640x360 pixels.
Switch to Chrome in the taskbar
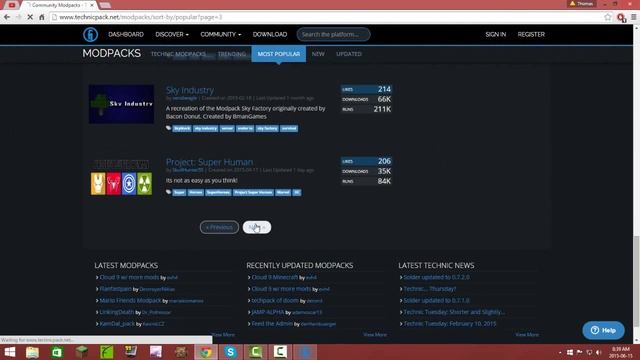(x=206, y=352)
